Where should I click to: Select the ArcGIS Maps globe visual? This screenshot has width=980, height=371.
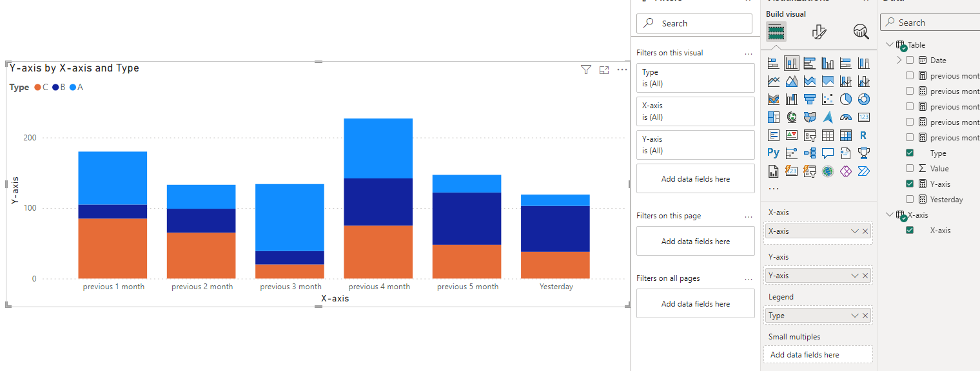828,171
